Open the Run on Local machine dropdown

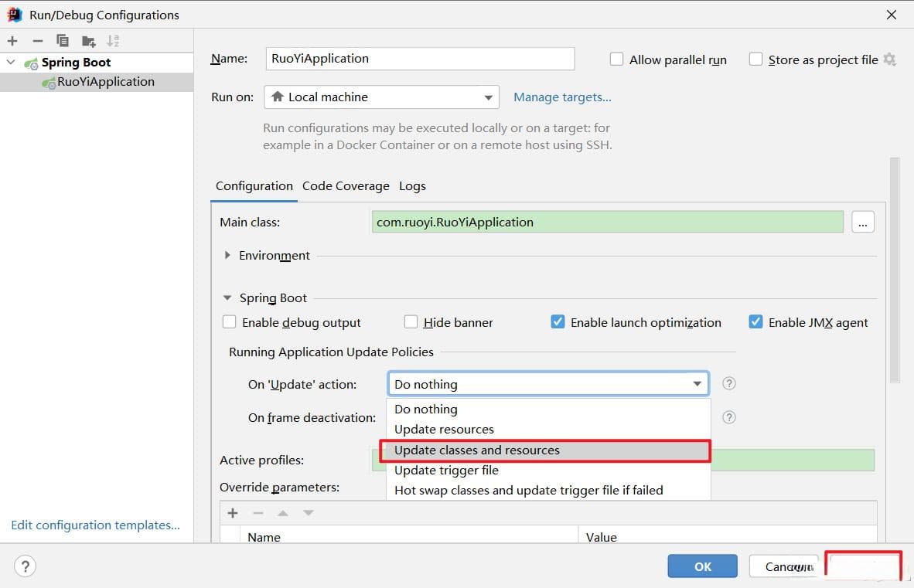point(381,97)
